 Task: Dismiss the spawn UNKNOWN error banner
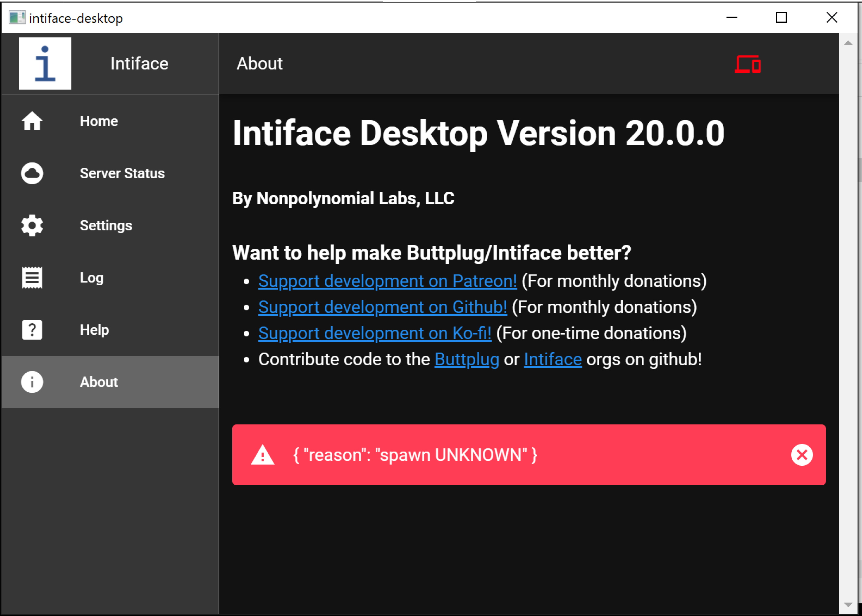click(802, 455)
